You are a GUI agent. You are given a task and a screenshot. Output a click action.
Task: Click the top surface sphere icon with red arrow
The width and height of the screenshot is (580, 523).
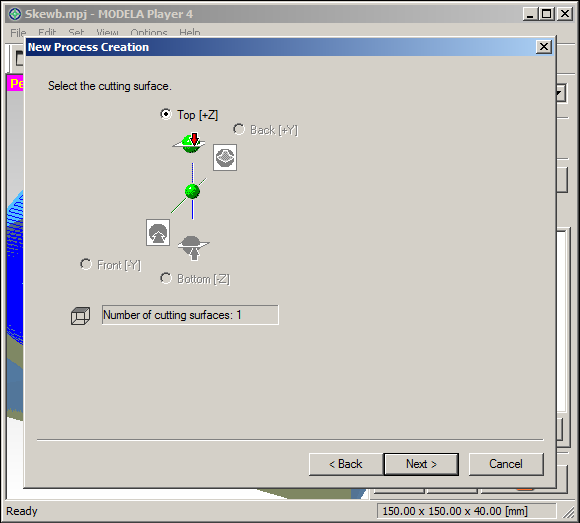[x=189, y=143]
